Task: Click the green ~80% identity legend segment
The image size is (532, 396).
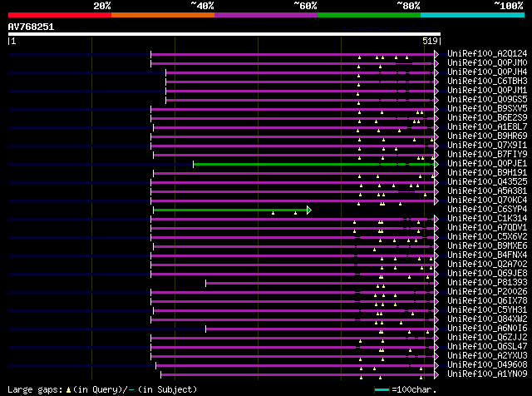Action: (x=369, y=15)
